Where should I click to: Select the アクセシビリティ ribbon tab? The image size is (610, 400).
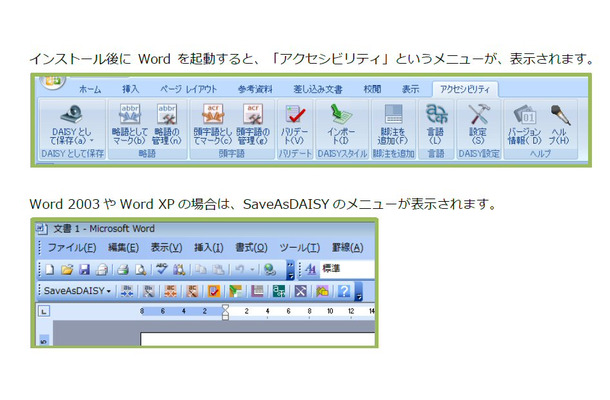[465, 89]
